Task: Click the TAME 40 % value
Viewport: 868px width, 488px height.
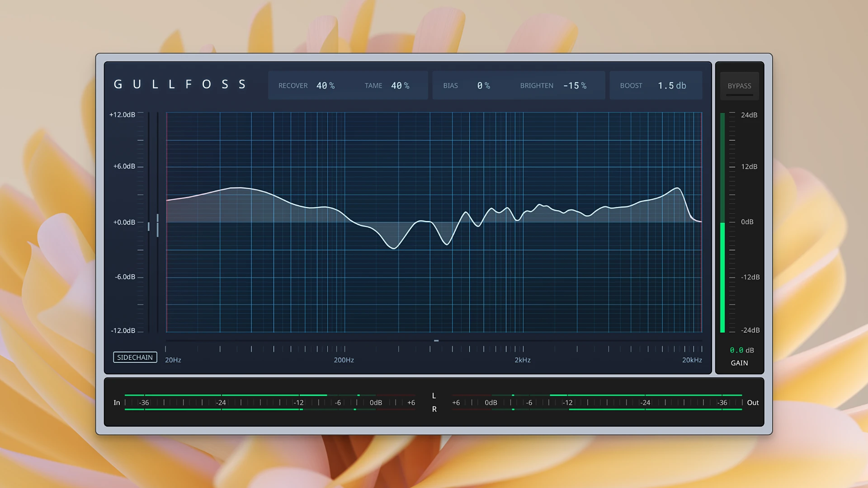Action: click(x=400, y=86)
